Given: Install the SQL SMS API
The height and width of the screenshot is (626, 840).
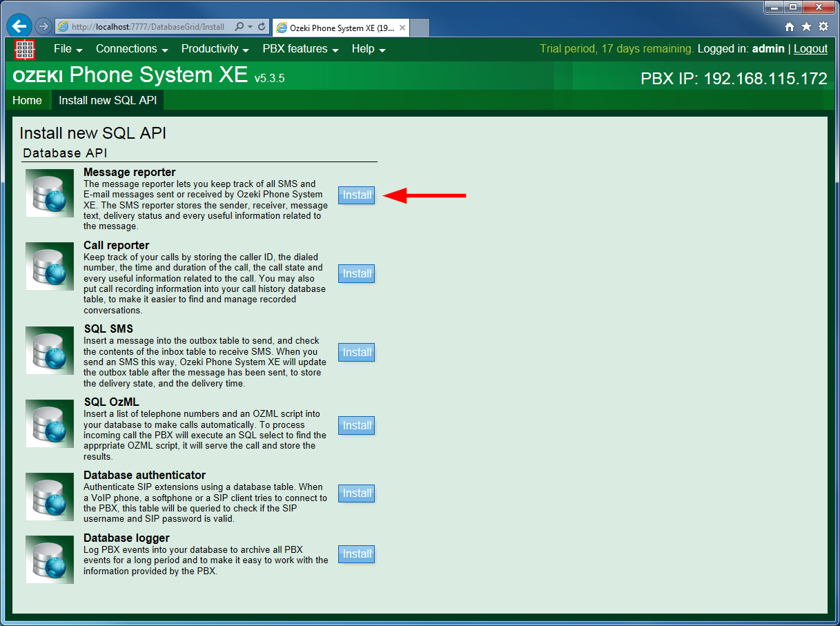Looking at the screenshot, I should tap(356, 353).
